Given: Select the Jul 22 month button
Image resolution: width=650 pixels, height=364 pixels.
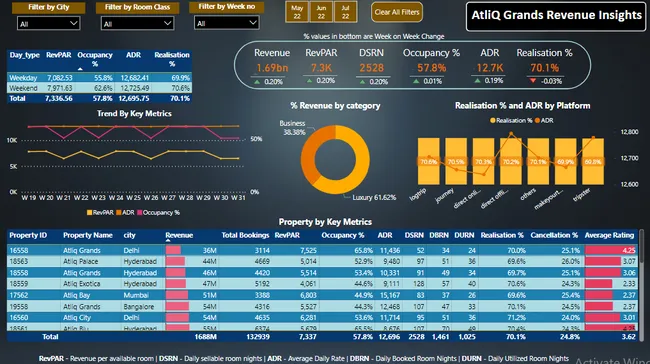Looking at the screenshot, I should [345, 12].
